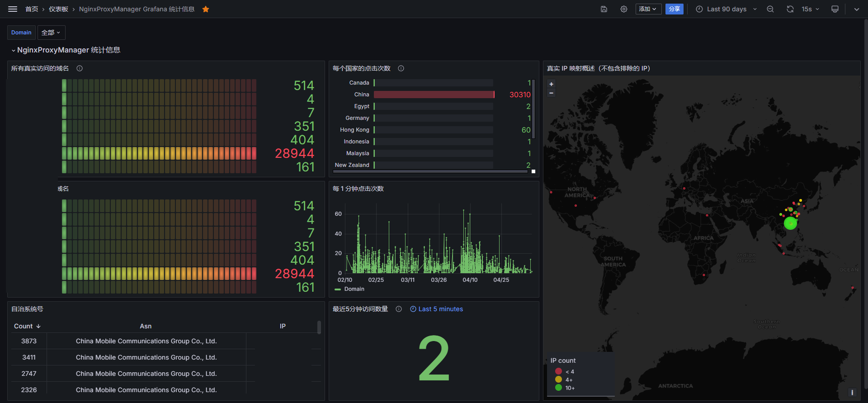Click table cell with count 3873

(29, 341)
